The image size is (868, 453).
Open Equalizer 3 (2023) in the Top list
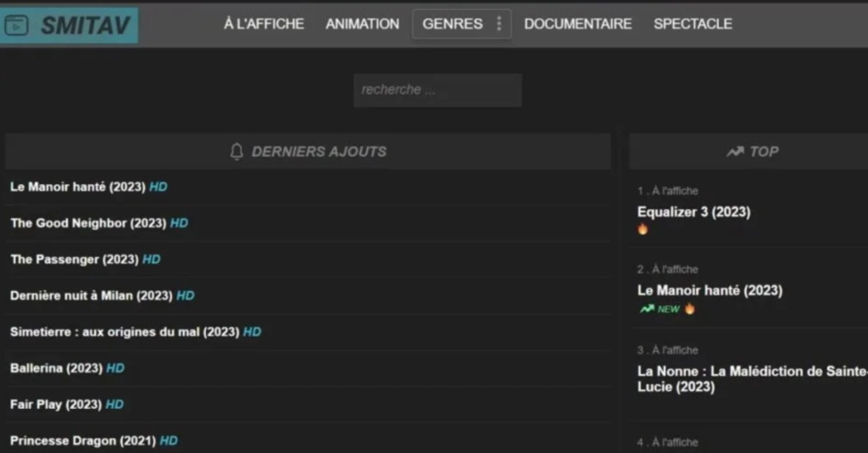[x=693, y=212]
